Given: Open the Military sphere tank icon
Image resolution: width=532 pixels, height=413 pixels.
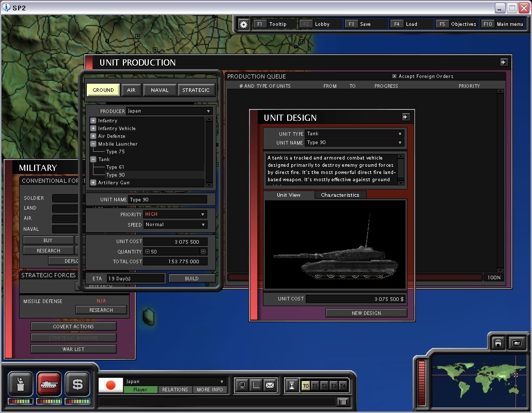Looking at the screenshot, I should click(49, 384).
